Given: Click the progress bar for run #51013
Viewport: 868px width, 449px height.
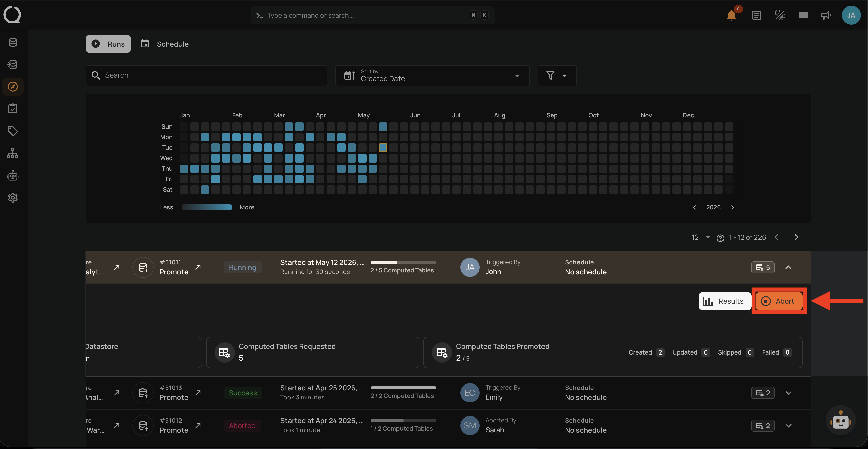Looking at the screenshot, I should click(403, 388).
